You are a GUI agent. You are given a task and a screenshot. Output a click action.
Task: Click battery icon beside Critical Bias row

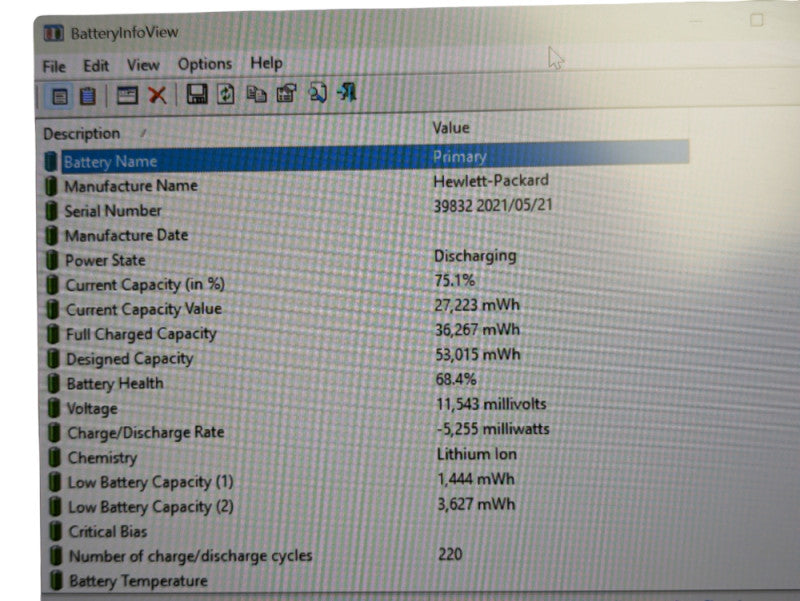coord(55,532)
